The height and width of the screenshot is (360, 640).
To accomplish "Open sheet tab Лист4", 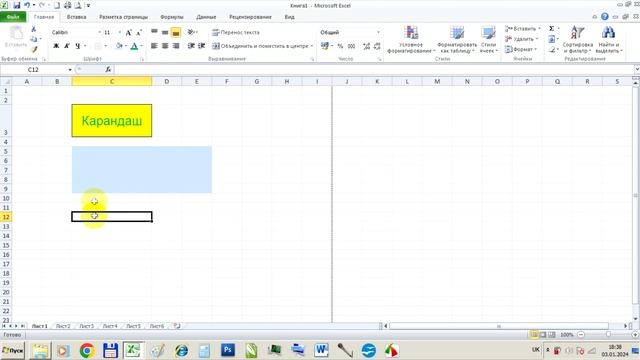I will [x=110, y=326].
